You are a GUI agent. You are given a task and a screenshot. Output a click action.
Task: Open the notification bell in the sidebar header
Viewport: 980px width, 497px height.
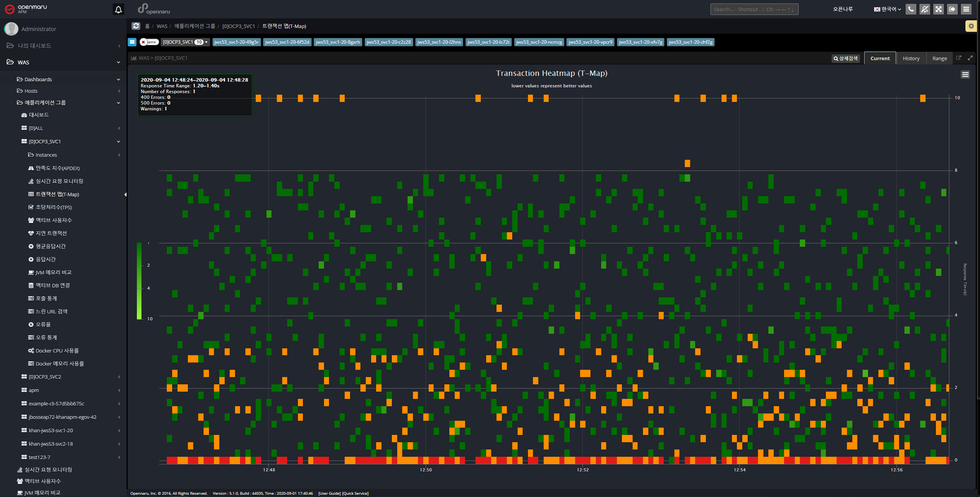[118, 10]
